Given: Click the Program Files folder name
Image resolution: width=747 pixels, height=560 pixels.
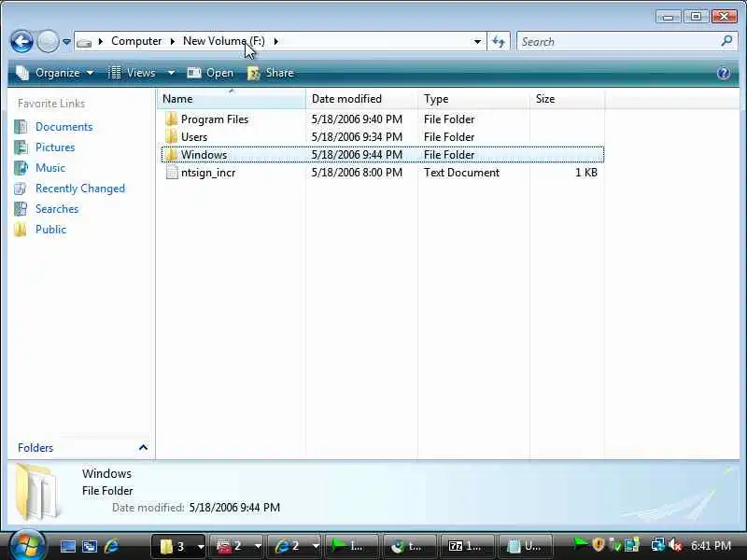Looking at the screenshot, I should coord(215,119).
